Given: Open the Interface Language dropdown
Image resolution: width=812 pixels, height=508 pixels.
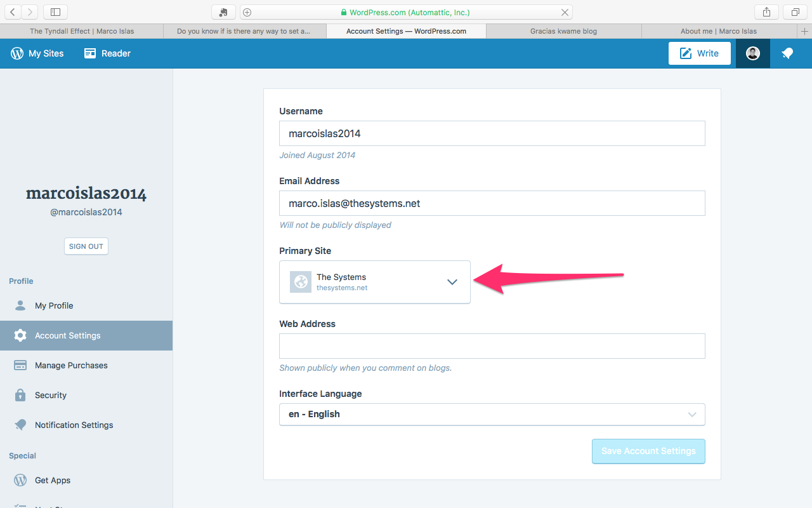Looking at the screenshot, I should (492, 414).
